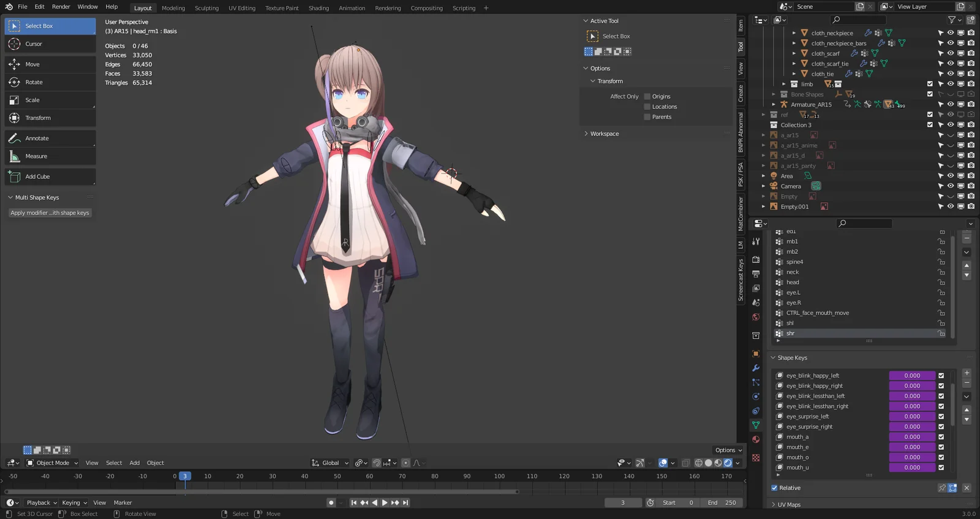Viewport: 980px width, 519px height.
Task: Hide Camera in viewport via eye icon
Action: (951, 186)
